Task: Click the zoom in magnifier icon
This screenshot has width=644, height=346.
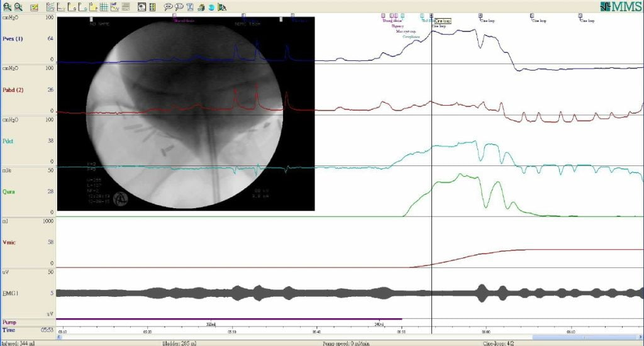Action: 6,7
